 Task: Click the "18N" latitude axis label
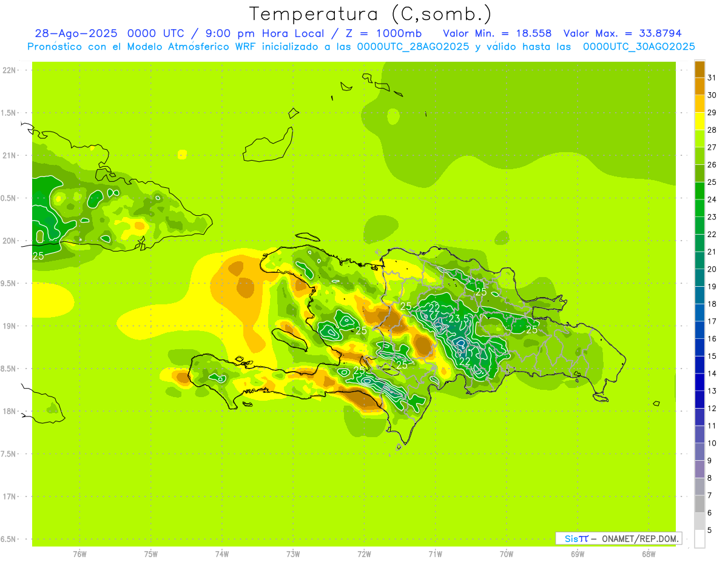[x=8, y=412]
